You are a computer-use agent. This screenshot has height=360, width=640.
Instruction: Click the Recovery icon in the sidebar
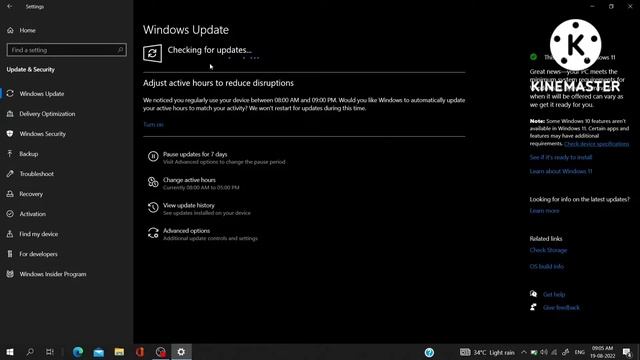point(10,194)
